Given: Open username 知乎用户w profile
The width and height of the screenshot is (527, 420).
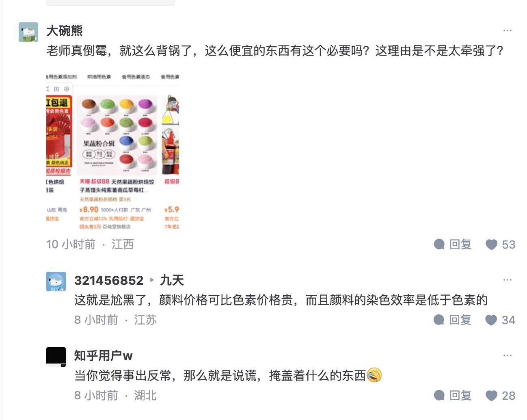Looking at the screenshot, I should coord(103,356).
